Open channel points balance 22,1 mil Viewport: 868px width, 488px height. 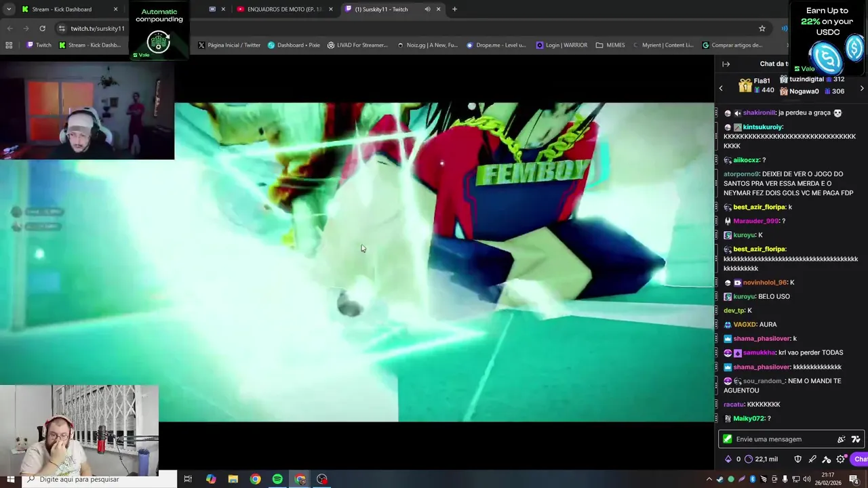[762, 459]
